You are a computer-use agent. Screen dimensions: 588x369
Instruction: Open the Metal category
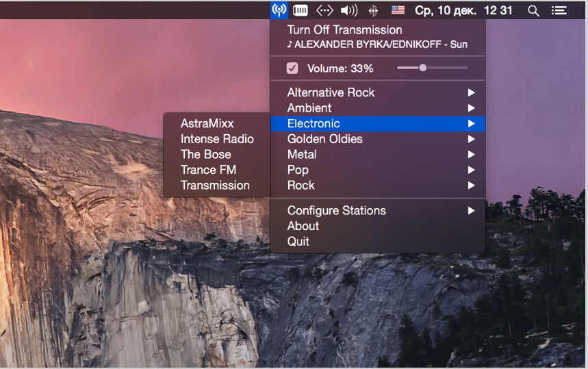(378, 155)
